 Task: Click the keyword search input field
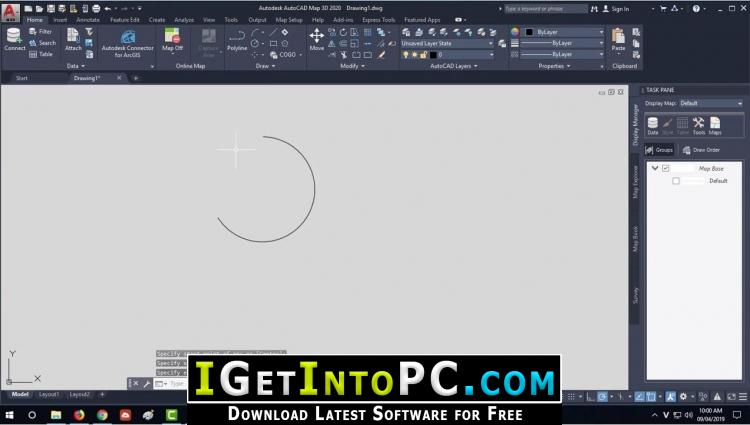pyautogui.click(x=546, y=9)
